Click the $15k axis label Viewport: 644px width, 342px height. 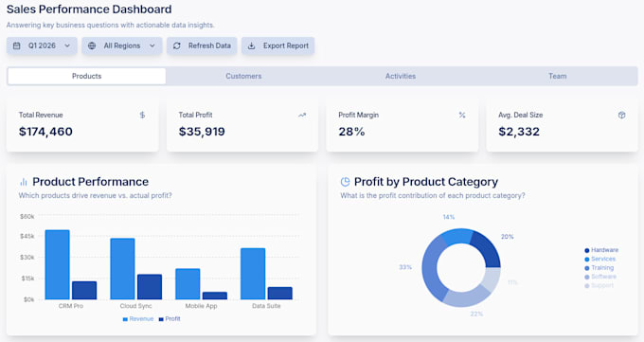pos(27,279)
